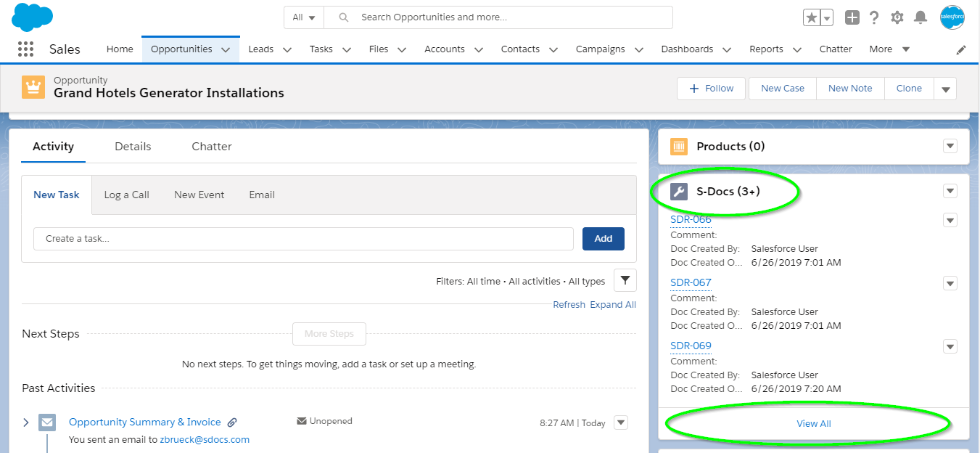This screenshot has height=453, width=980.
Task: Open the Leads tab
Action: tap(261, 49)
